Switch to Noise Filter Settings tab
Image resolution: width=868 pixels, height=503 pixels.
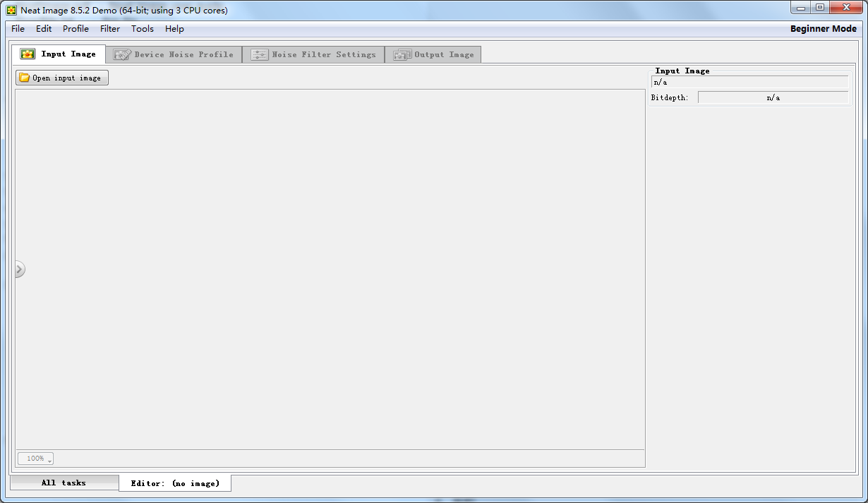pos(314,54)
